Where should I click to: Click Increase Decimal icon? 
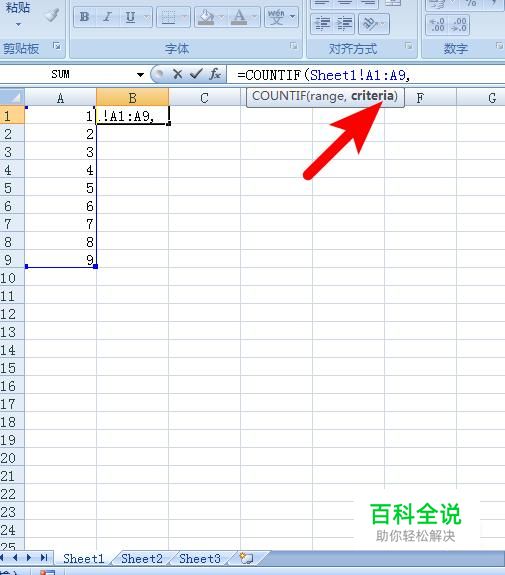click(x=437, y=25)
